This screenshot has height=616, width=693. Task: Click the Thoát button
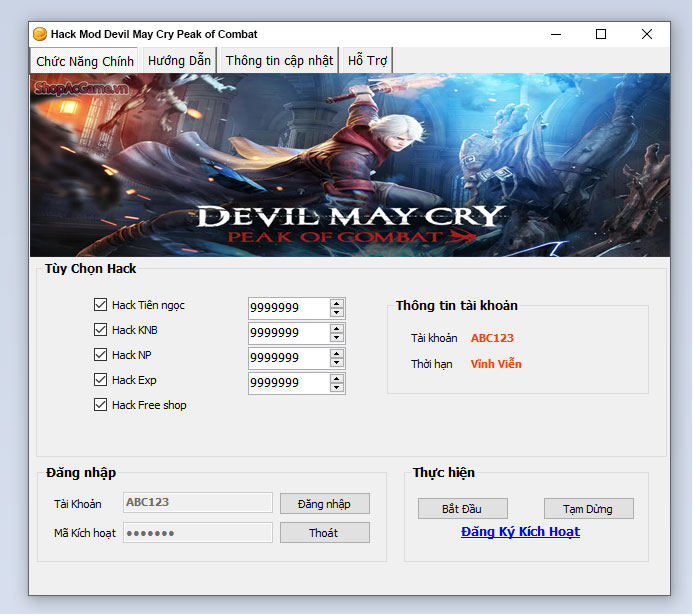(x=324, y=533)
